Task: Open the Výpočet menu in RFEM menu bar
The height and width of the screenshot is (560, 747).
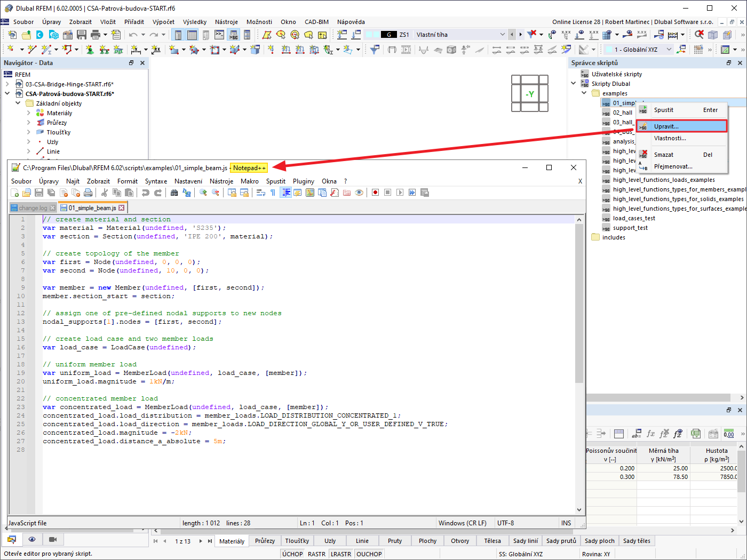Action: [163, 22]
